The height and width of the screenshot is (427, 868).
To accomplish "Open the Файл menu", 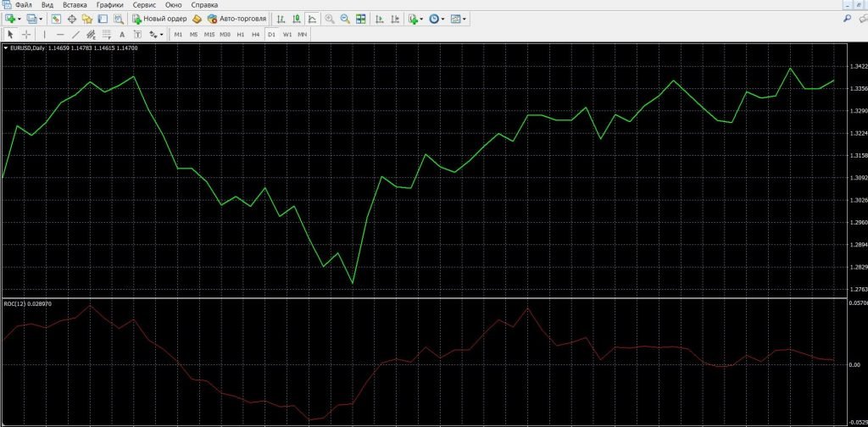I will pos(23,5).
